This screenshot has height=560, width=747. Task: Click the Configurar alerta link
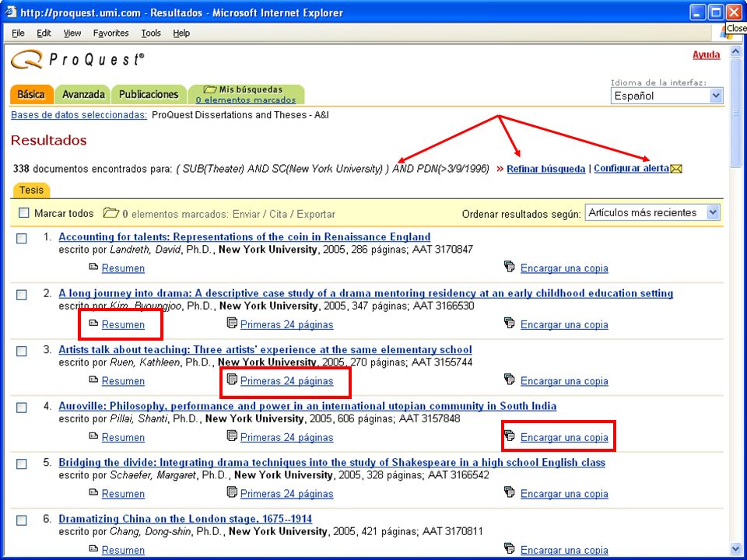click(631, 168)
